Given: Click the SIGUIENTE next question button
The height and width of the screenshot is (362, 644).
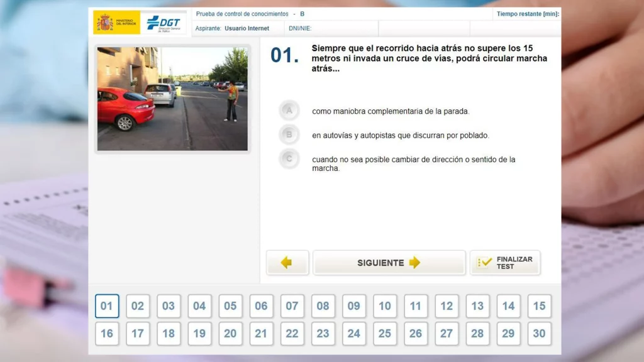Looking at the screenshot, I should tap(389, 263).
